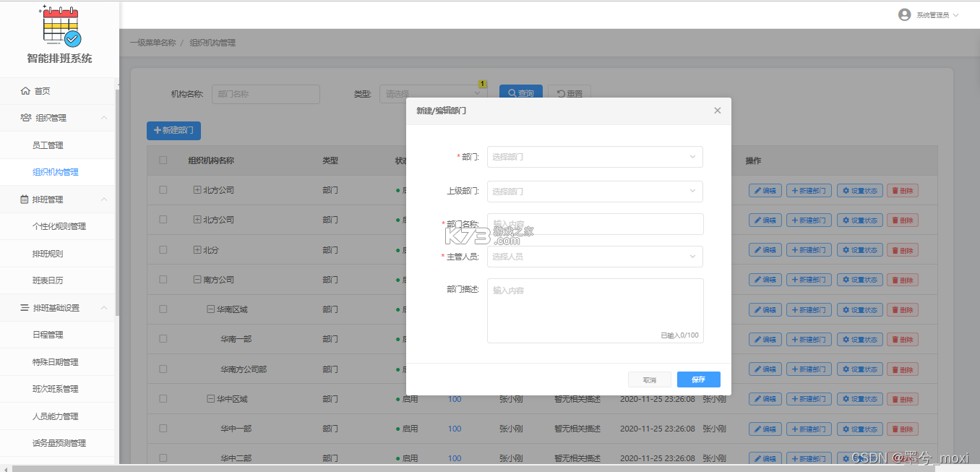Click the 重置 reset button
This screenshot has height=472, width=980.
(569, 93)
